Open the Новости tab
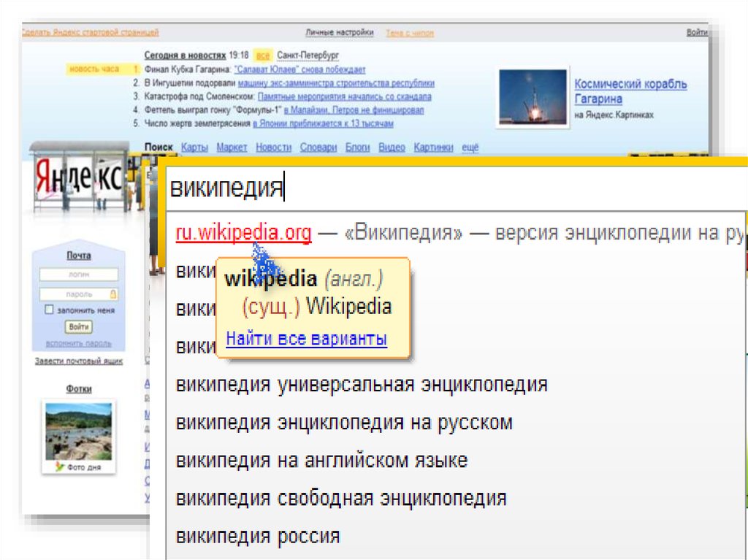 [x=273, y=147]
